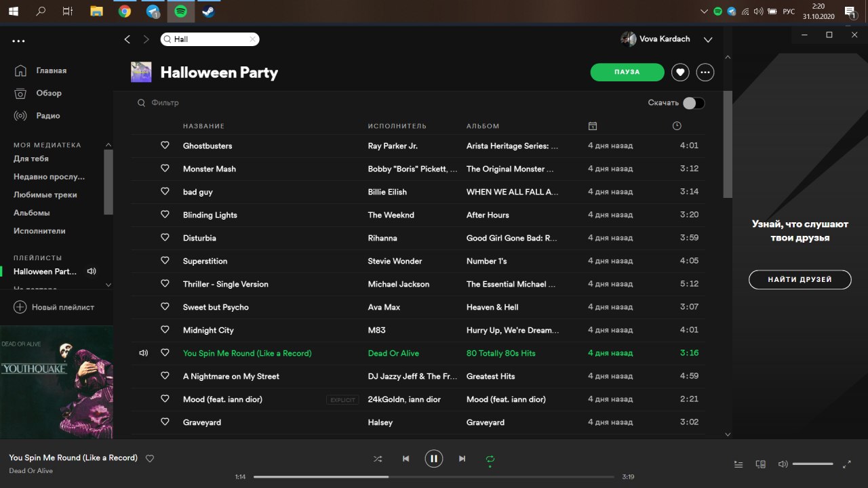Viewport: 868px width, 488px height.
Task: Open Недавно прослушано in library
Action: point(49,177)
